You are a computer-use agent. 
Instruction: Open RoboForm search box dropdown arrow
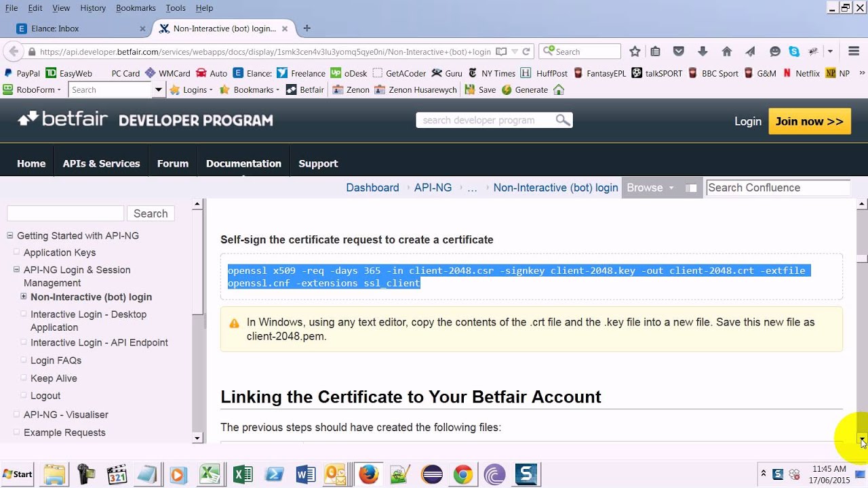tap(158, 89)
